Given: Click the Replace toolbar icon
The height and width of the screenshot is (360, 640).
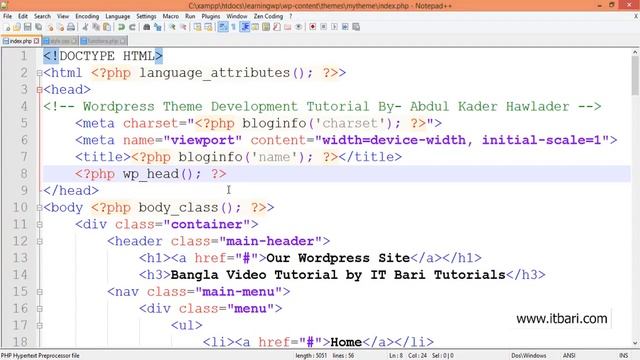Looking at the screenshot, I should [158, 27].
